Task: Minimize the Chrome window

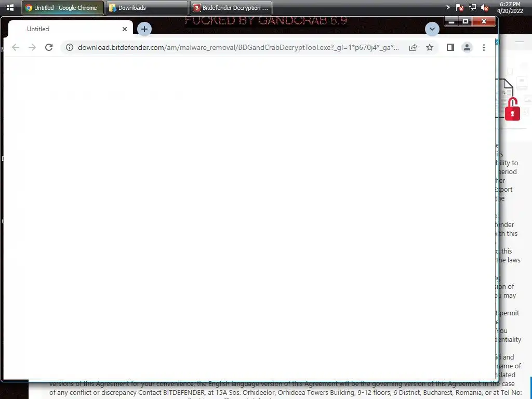Action: pyautogui.click(x=451, y=22)
